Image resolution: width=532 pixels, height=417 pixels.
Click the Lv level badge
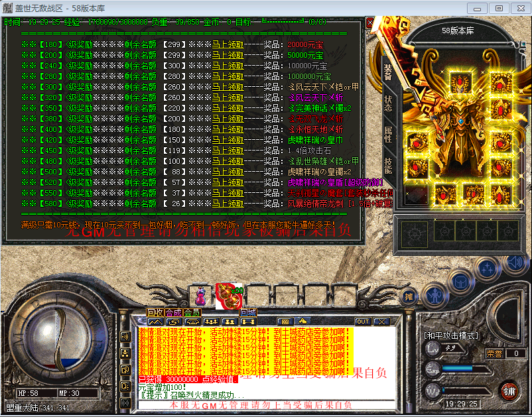[x=433, y=348]
